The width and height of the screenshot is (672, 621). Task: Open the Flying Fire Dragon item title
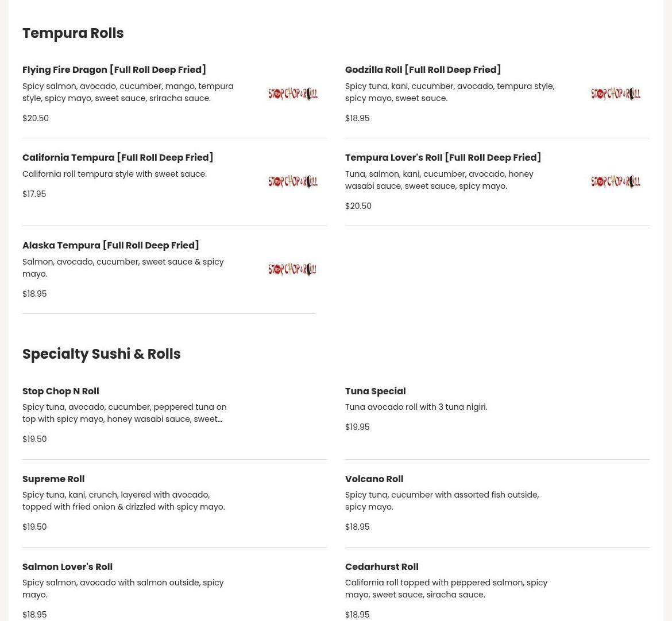click(x=114, y=69)
